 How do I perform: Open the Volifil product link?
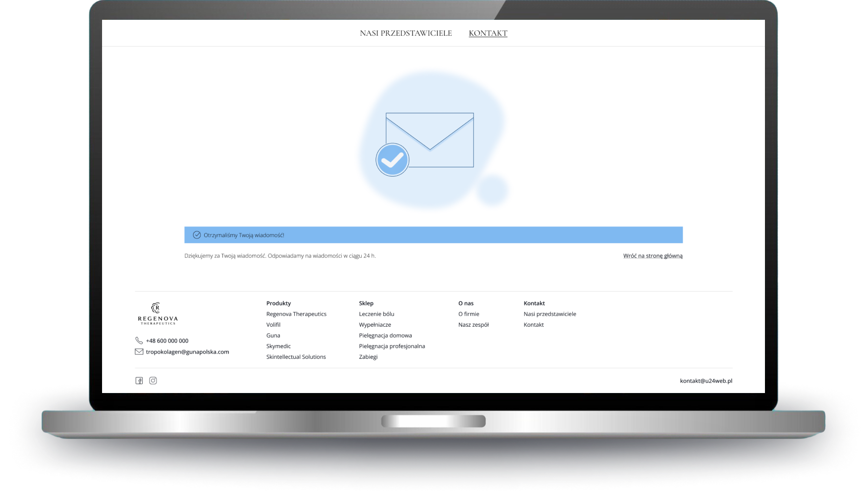273,325
